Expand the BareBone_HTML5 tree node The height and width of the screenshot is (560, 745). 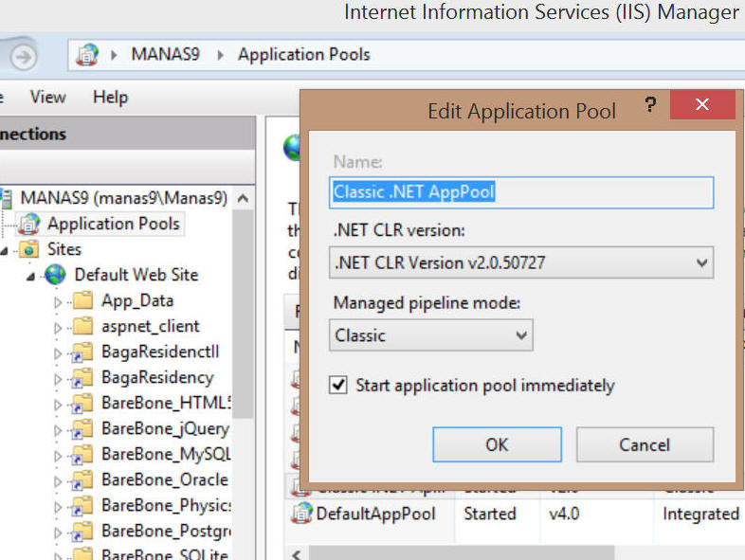pos(58,405)
